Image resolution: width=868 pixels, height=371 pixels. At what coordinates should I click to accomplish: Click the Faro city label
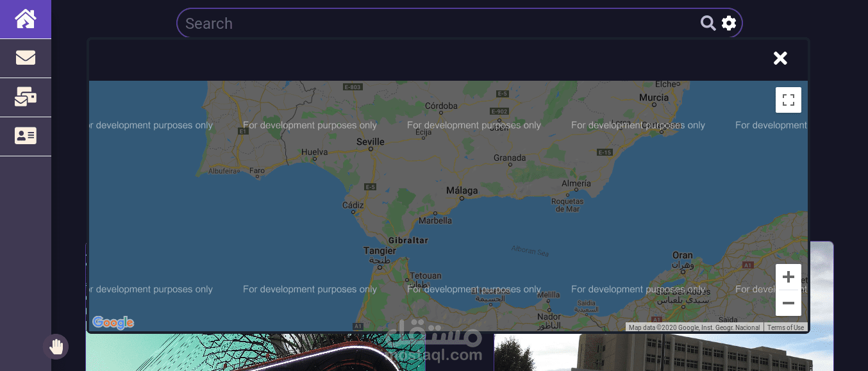point(256,171)
